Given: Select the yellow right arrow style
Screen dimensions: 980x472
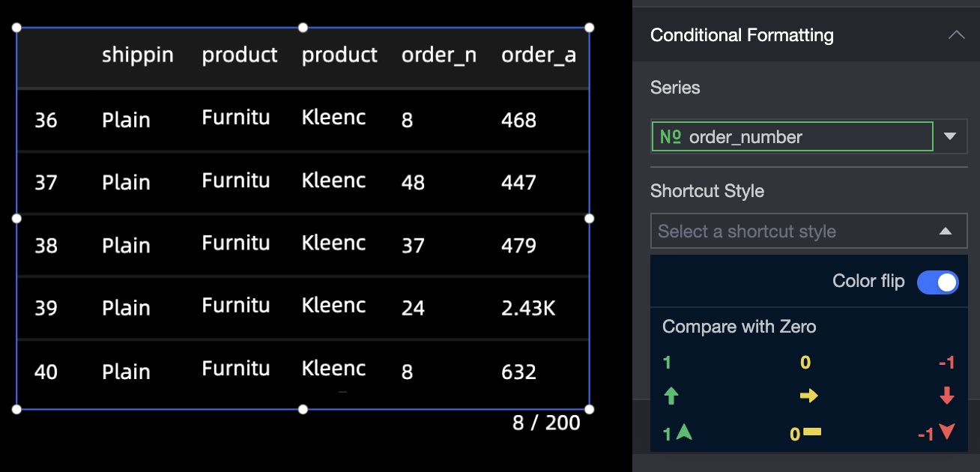Looking at the screenshot, I should tap(808, 396).
